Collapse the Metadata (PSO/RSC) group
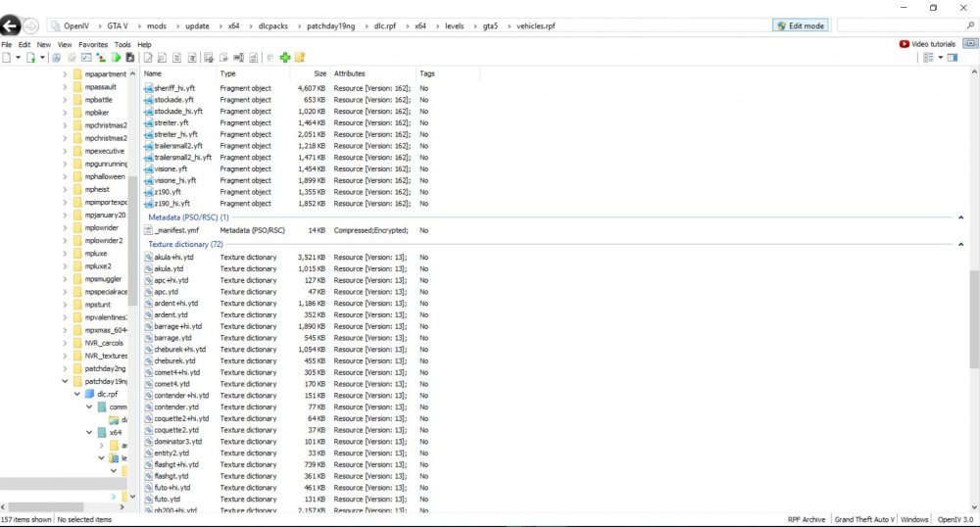 click(960, 217)
